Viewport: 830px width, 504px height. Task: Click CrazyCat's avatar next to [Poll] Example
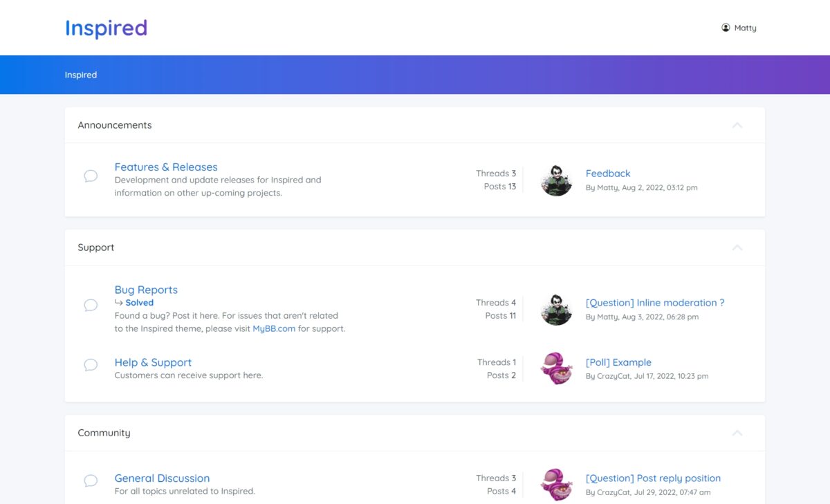556,368
